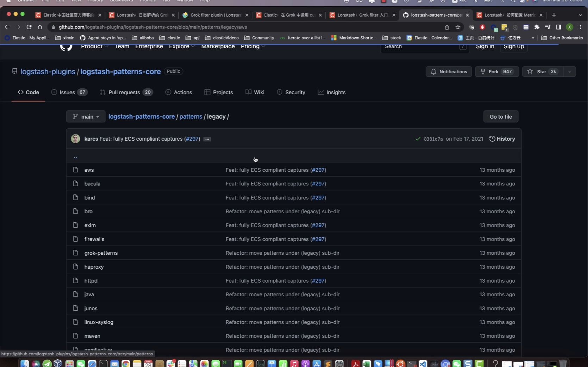Click the GitHub search field
The width and height of the screenshot is (588, 367).
[425, 47]
